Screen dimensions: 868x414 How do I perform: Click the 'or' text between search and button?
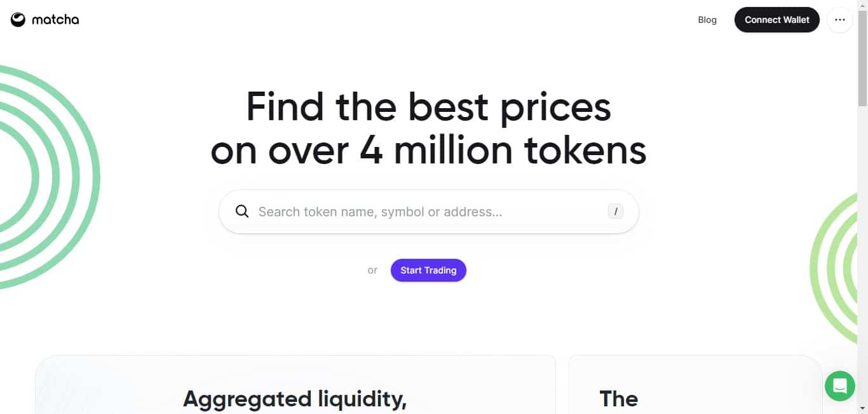(372, 270)
